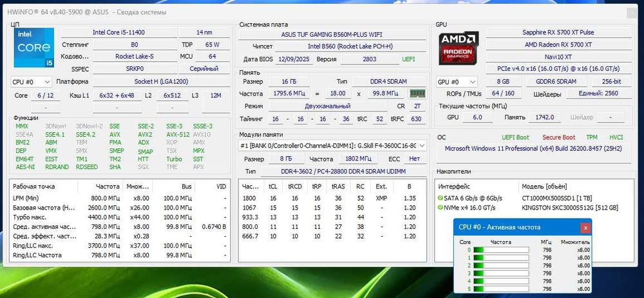The height and width of the screenshot is (298, 644).
Task: Click the BIOS version 2803 field
Action: [369, 59]
